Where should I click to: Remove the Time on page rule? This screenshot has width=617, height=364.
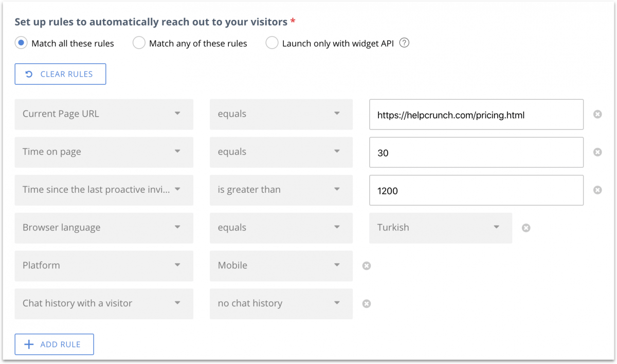coord(598,152)
